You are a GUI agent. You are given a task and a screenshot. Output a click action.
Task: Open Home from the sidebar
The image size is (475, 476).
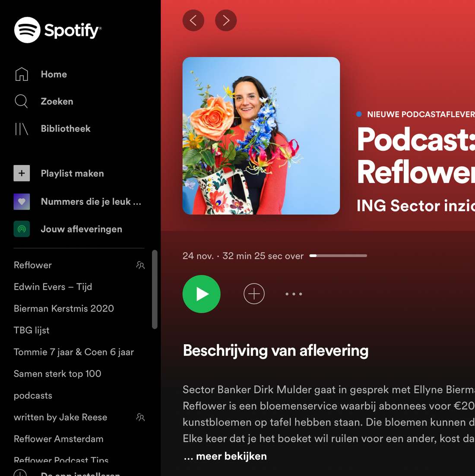pyautogui.click(x=54, y=74)
